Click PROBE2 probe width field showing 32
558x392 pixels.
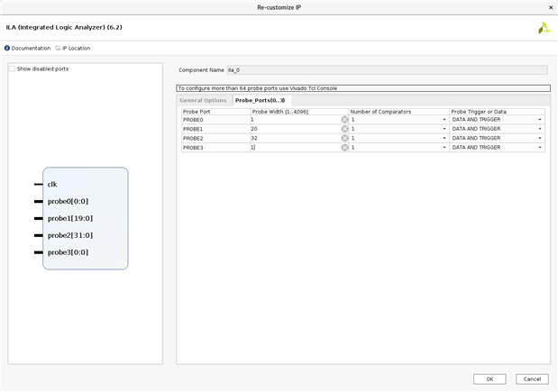(296, 138)
